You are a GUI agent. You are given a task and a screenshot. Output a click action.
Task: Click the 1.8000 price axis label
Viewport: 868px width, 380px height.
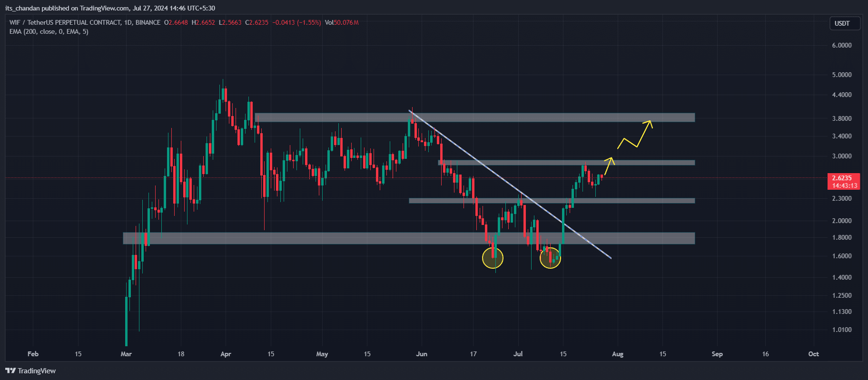coord(842,237)
